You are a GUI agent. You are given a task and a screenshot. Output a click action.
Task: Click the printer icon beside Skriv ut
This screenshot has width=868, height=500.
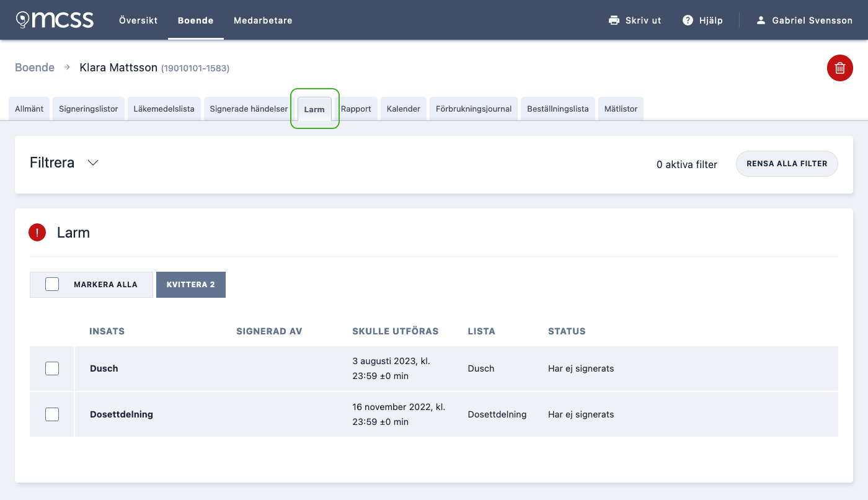click(x=614, y=20)
